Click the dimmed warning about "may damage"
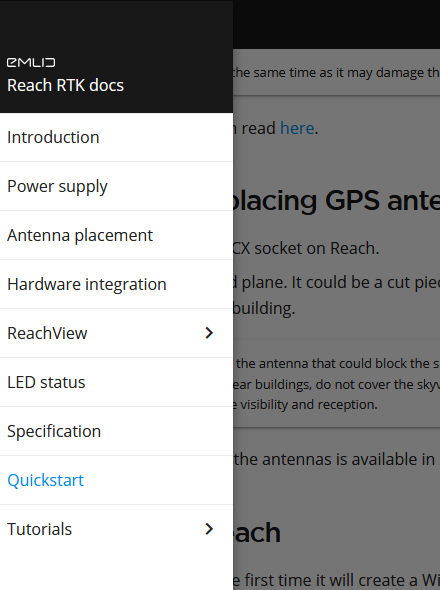440x590 pixels. [336, 72]
